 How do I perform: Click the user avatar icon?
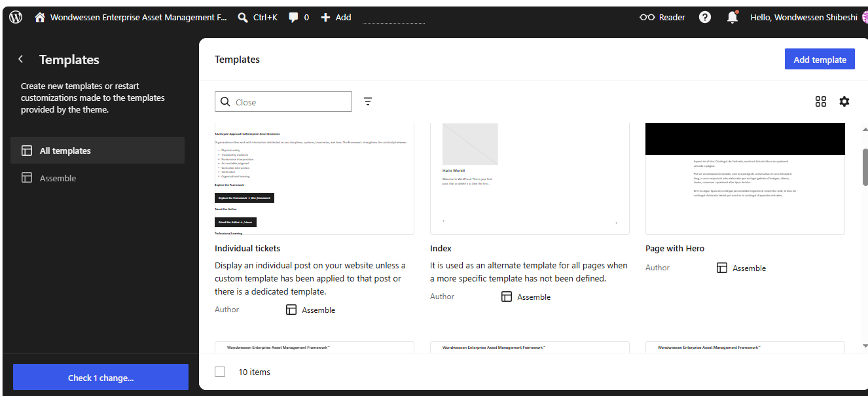pos(865,18)
